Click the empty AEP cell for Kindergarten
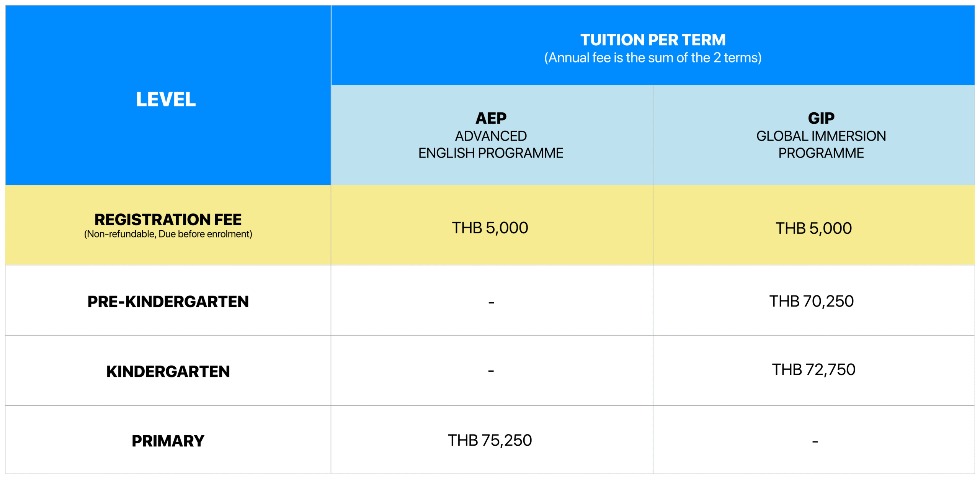This screenshot has height=479, width=980. click(x=491, y=371)
